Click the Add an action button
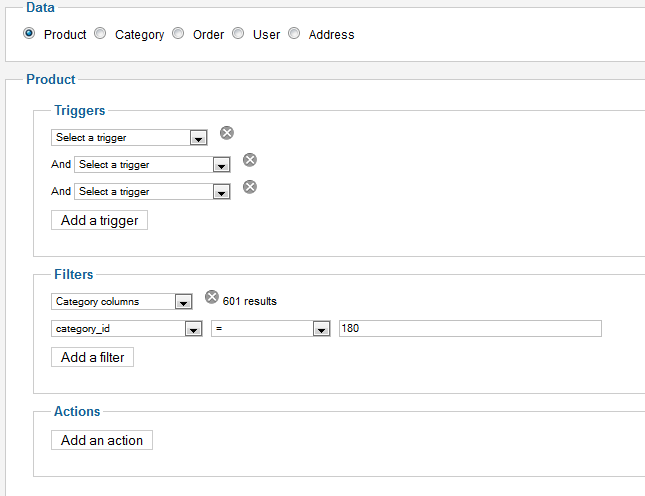The height and width of the screenshot is (496, 645). click(102, 440)
